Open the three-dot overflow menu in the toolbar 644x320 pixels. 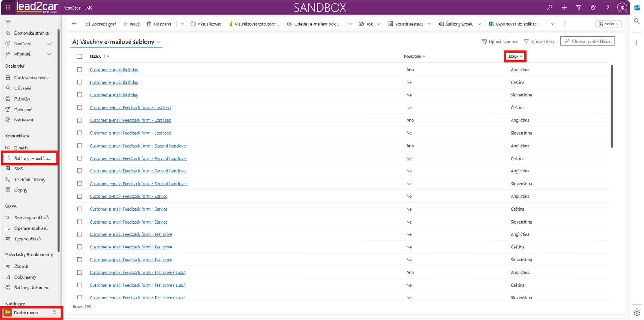pos(564,24)
